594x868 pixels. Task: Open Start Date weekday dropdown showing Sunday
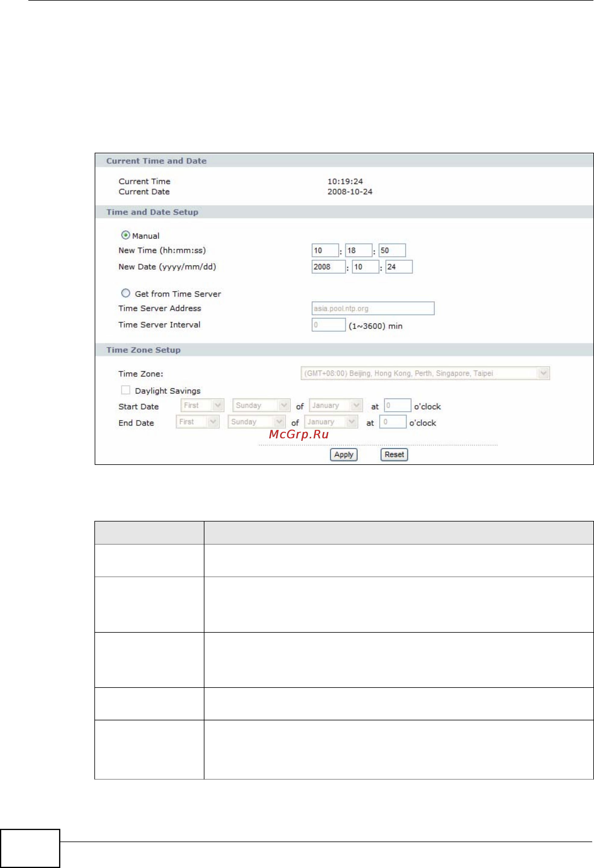point(261,405)
